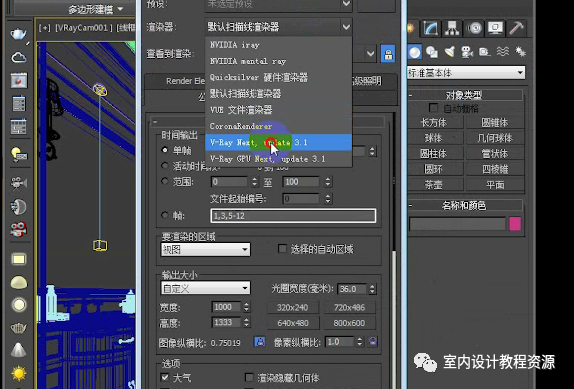574x389 pixels.
Task: Click the dome-shaped icon in left toolbar
Action: [19, 282]
